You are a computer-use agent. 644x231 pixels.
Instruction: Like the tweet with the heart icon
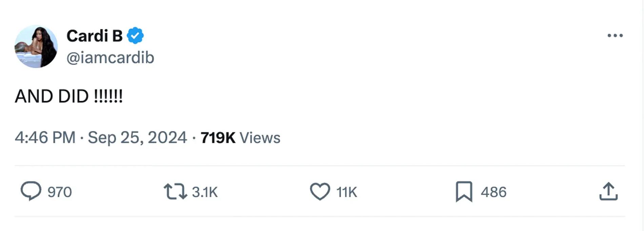(x=320, y=191)
